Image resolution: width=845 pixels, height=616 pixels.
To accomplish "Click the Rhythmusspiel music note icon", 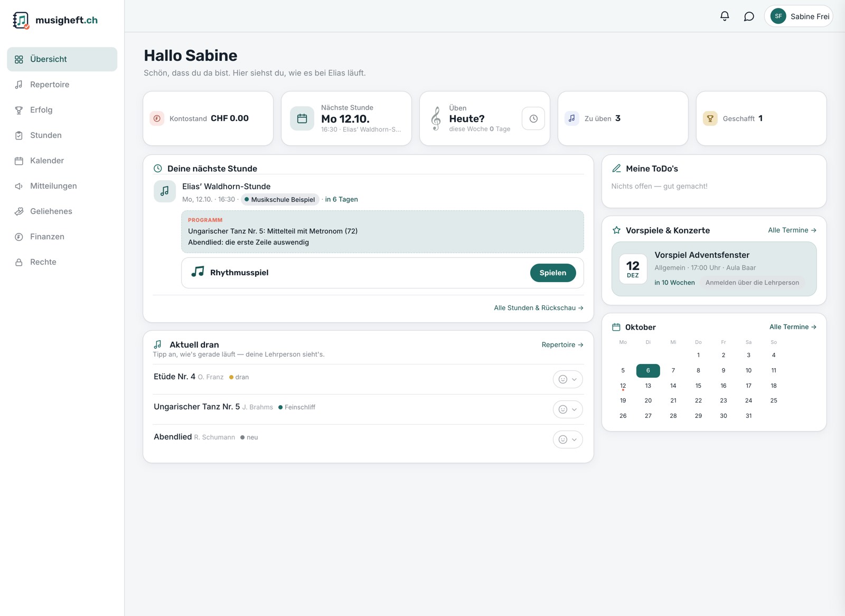I will [198, 272].
